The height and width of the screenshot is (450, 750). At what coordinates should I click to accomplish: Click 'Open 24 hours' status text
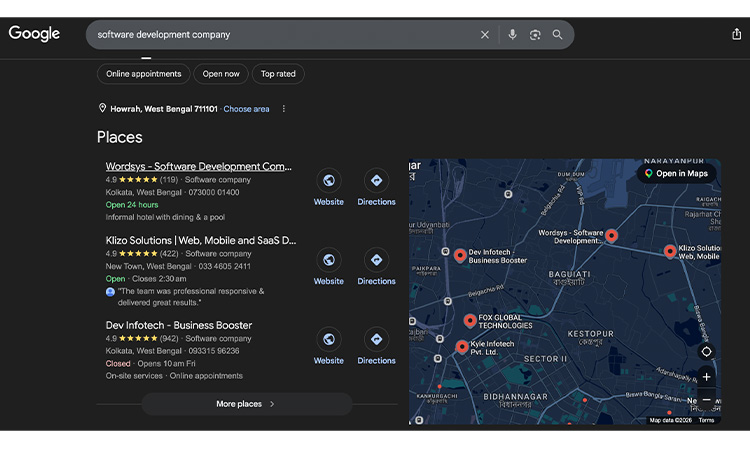pyautogui.click(x=132, y=205)
